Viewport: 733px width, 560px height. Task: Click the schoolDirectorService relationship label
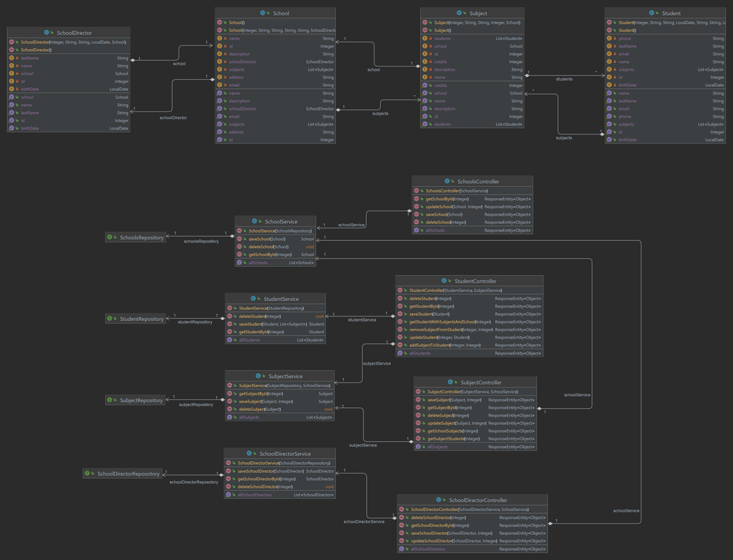(363, 521)
